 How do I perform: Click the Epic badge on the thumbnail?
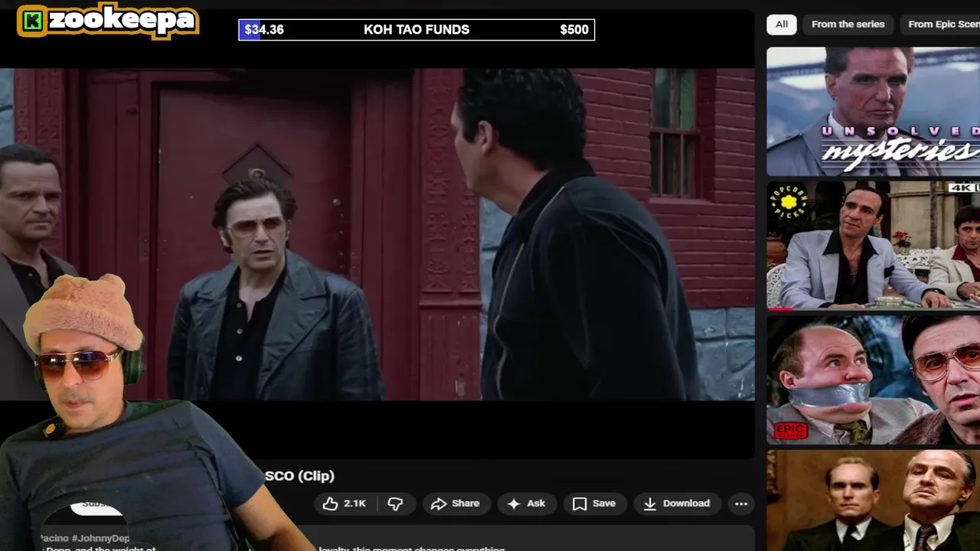[x=791, y=431]
